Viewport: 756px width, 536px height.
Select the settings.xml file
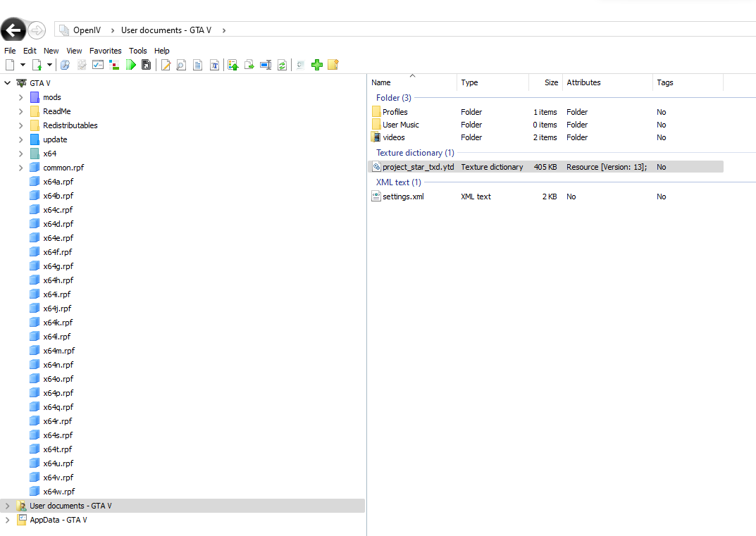(403, 197)
